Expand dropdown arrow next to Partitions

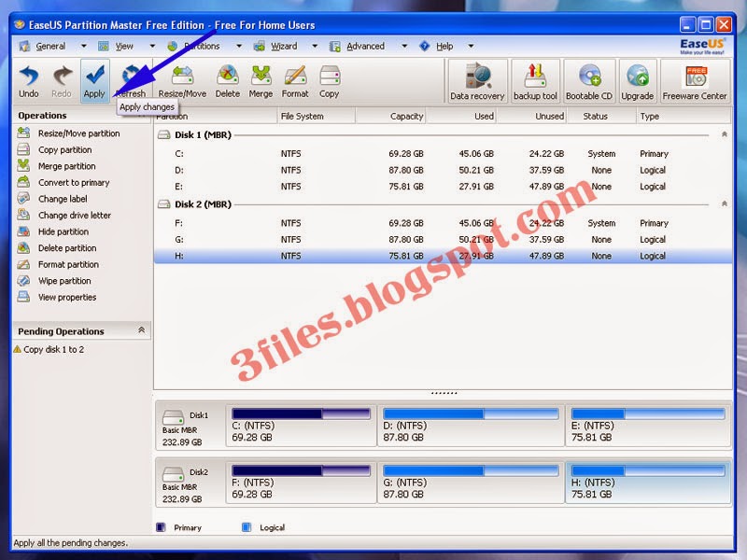[x=239, y=46]
